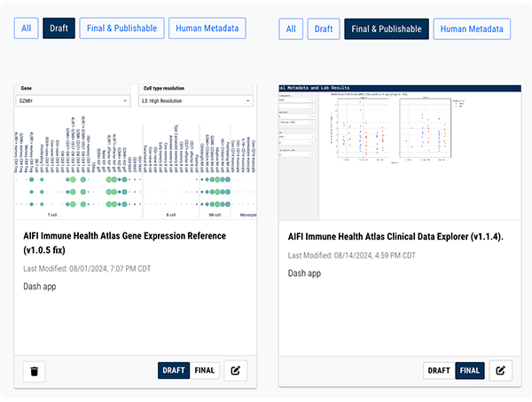532x402 pixels.
Task: Delete the Gene Expression Reference card via trash icon
Action: tap(35, 371)
